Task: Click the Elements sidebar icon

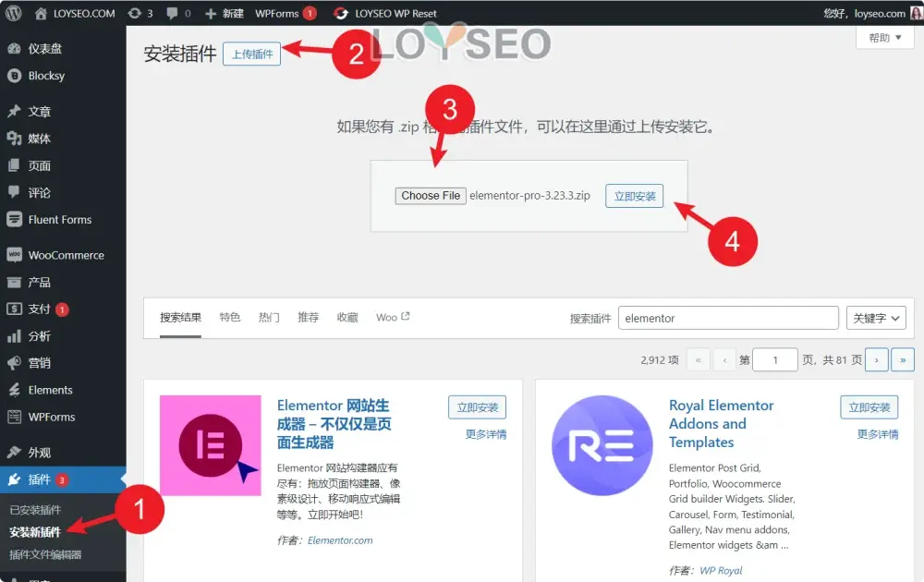Action: 14,390
